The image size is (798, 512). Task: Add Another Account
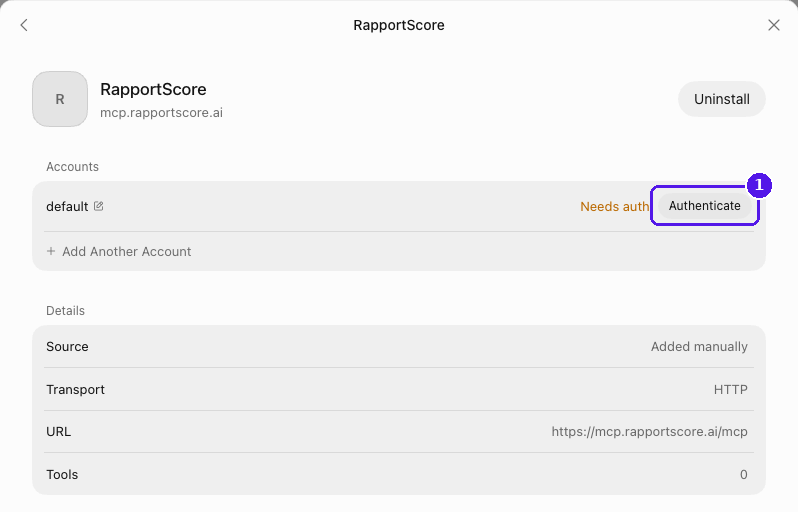[x=119, y=251]
